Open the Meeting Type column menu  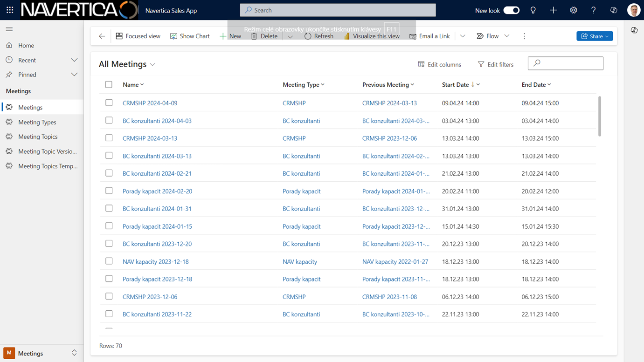point(304,85)
